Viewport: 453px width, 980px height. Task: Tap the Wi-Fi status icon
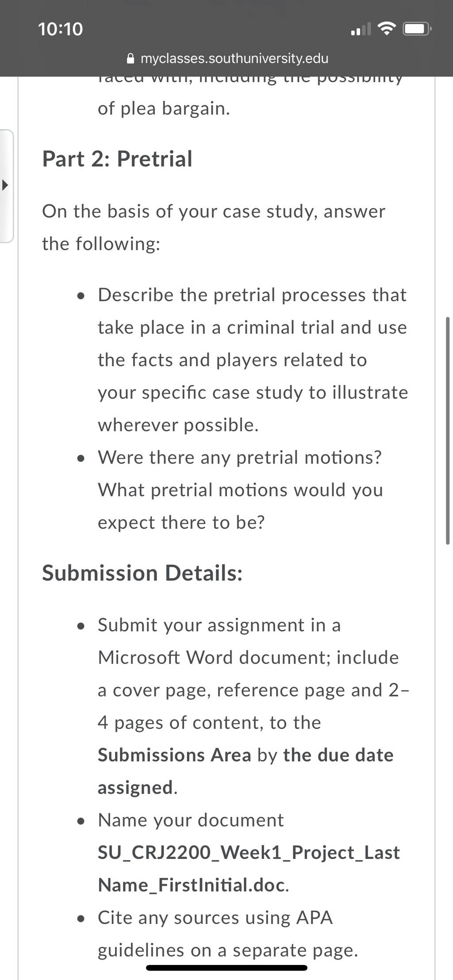(387, 29)
